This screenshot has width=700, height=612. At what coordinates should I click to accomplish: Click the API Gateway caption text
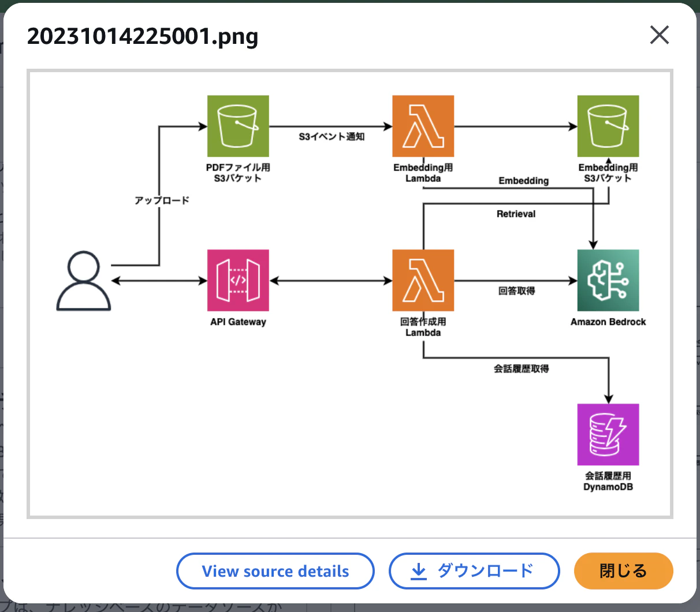point(238,322)
